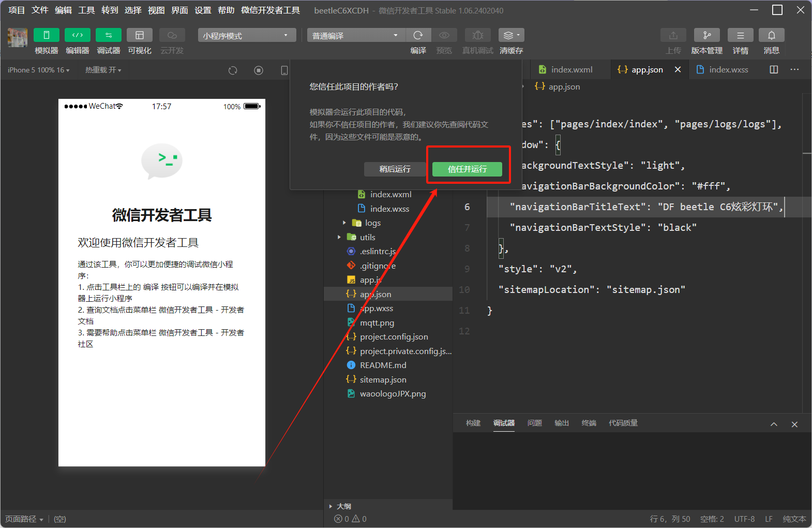812x528 pixels.
Task: Open the 编辑 menu
Action: 63,10
